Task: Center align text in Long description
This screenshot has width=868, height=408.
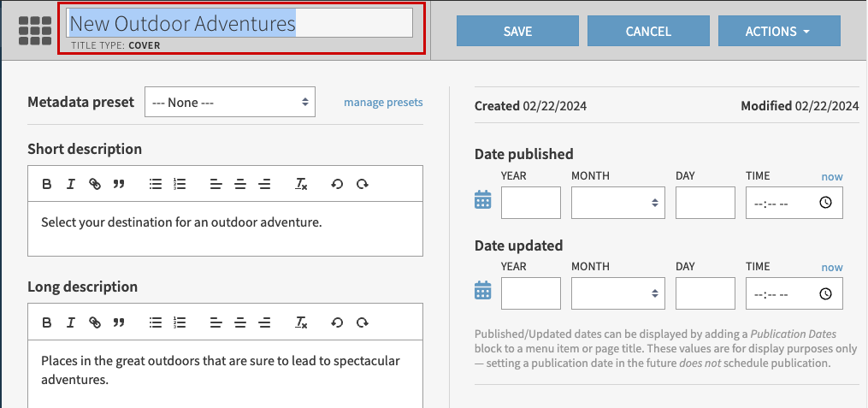Action: 240,322
